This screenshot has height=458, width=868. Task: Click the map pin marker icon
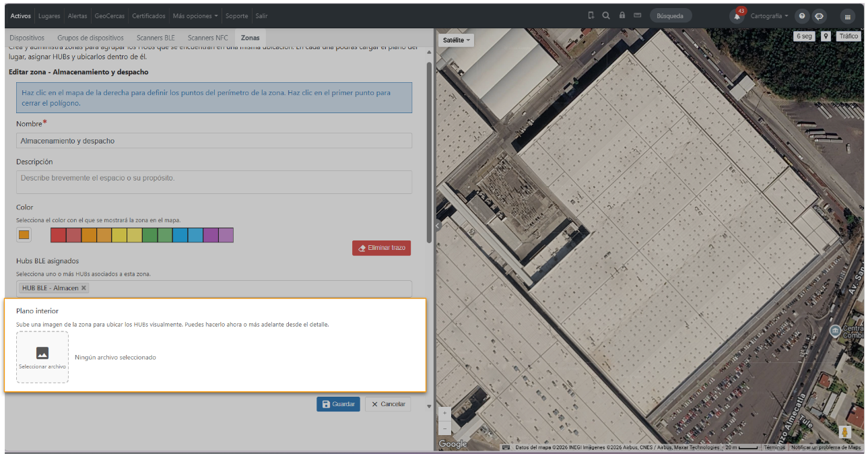tap(826, 36)
